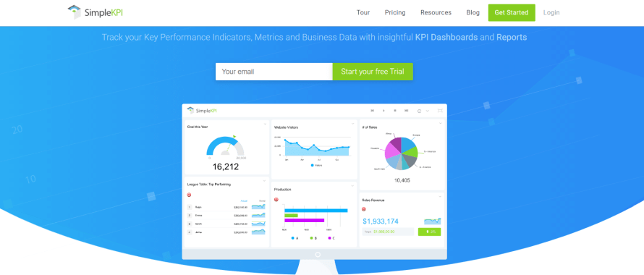
Task: Go to the Blog
Action: (x=473, y=12)
